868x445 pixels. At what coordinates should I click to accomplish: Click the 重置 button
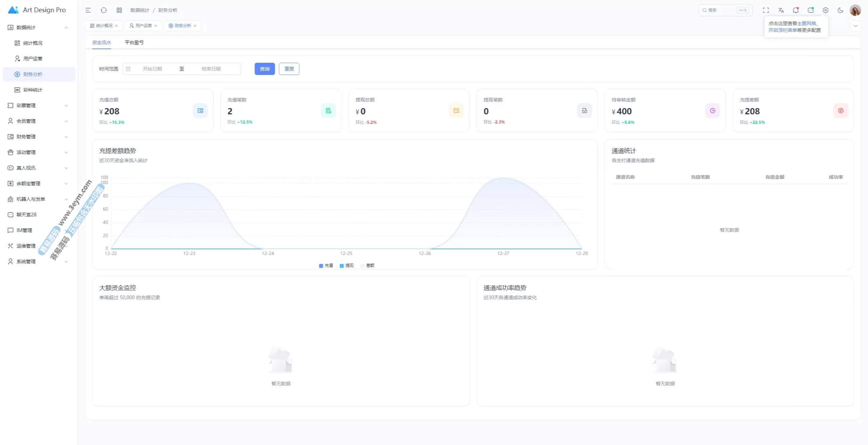click(289, 69)
